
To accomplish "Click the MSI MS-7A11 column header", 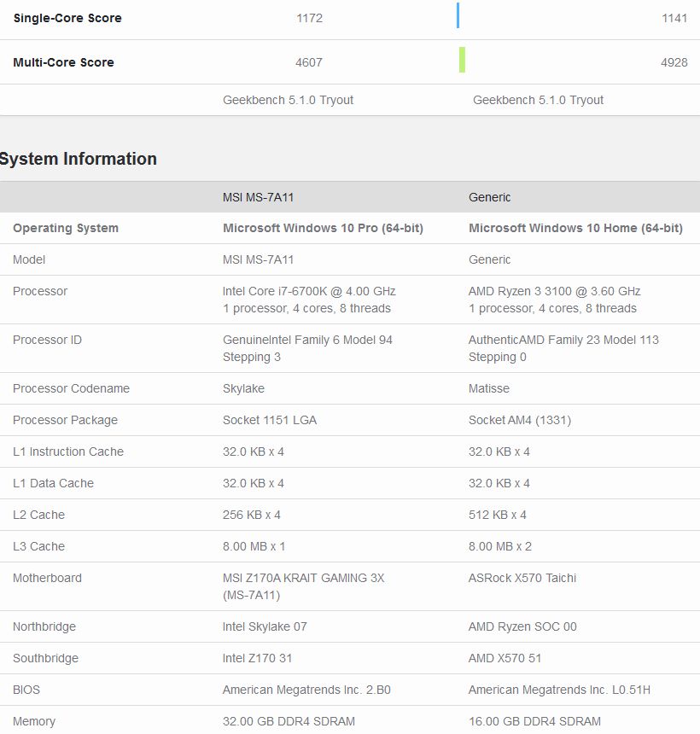I will pos(258,197).
